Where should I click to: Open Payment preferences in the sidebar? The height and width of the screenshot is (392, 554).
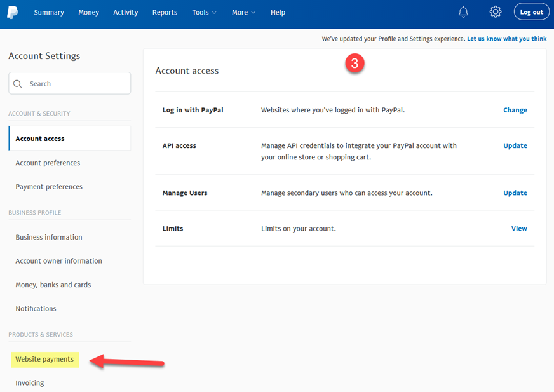click(x=49, y=187)
